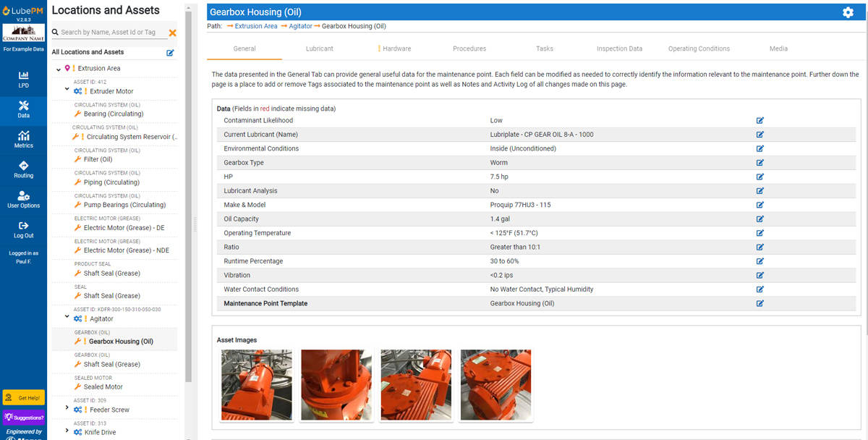Select Pump Bearings (Circulating) tree item
Screen dimensions: 868x440
click(x=124, y=205)
